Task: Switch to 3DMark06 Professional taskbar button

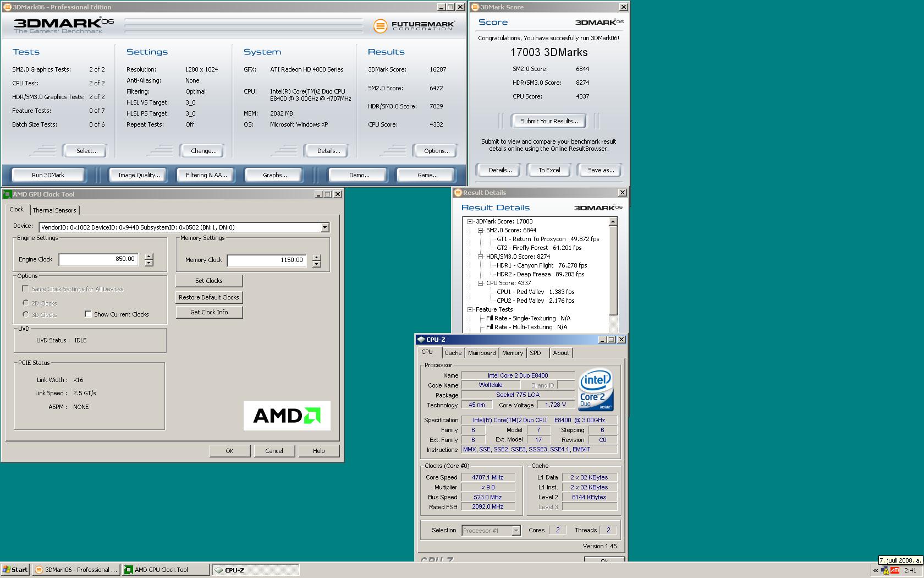Action: 76,570
